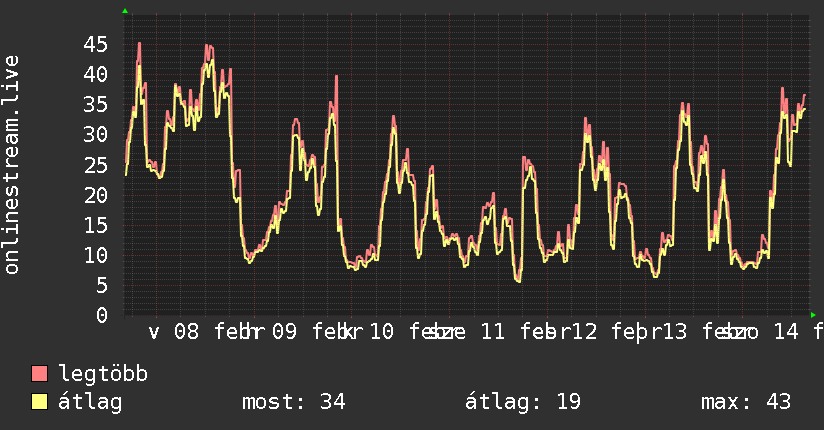Click the y-axis label 10
Viewport: 824px width, 430px height.
tap(96, 255)
